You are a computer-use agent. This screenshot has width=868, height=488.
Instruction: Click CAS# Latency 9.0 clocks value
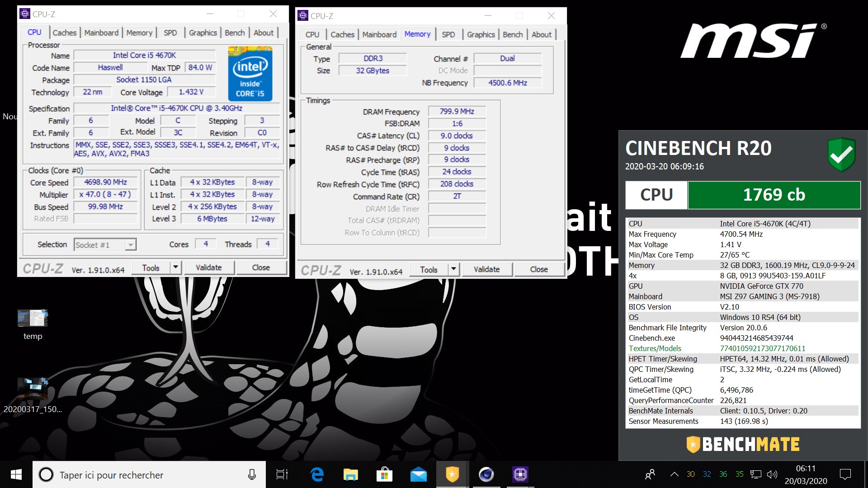457,136
